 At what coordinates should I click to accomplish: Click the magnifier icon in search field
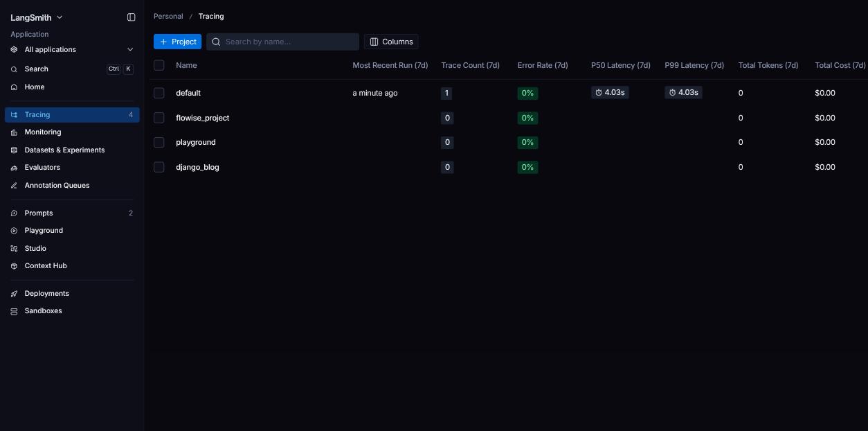216,42
